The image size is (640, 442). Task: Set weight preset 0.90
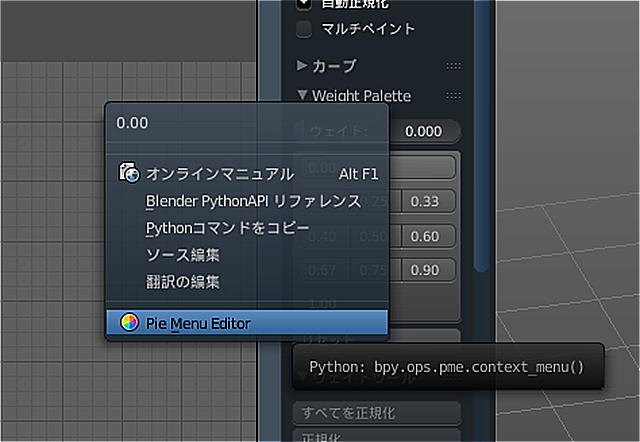tap(428, 270)
